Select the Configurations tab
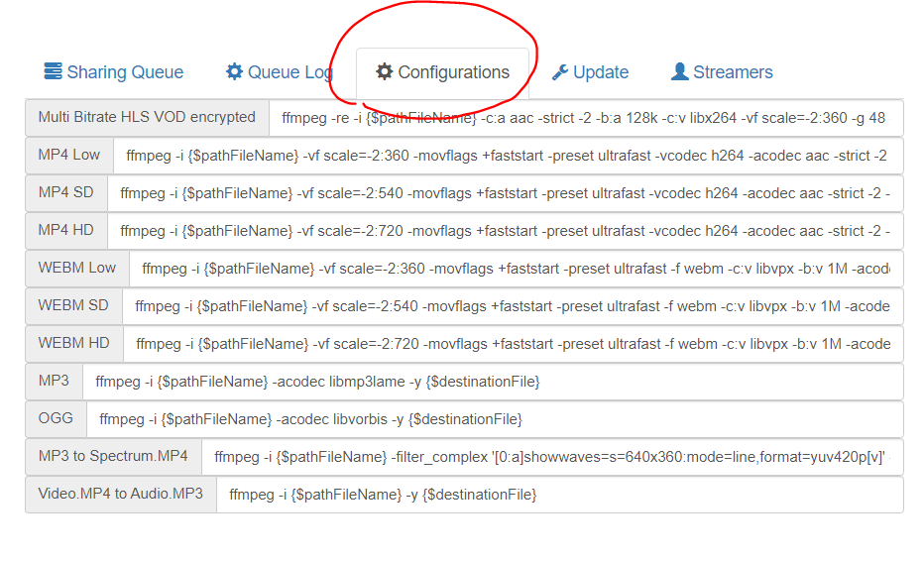The width and height of the screenshot is (924, 561). tap(442, 73)
